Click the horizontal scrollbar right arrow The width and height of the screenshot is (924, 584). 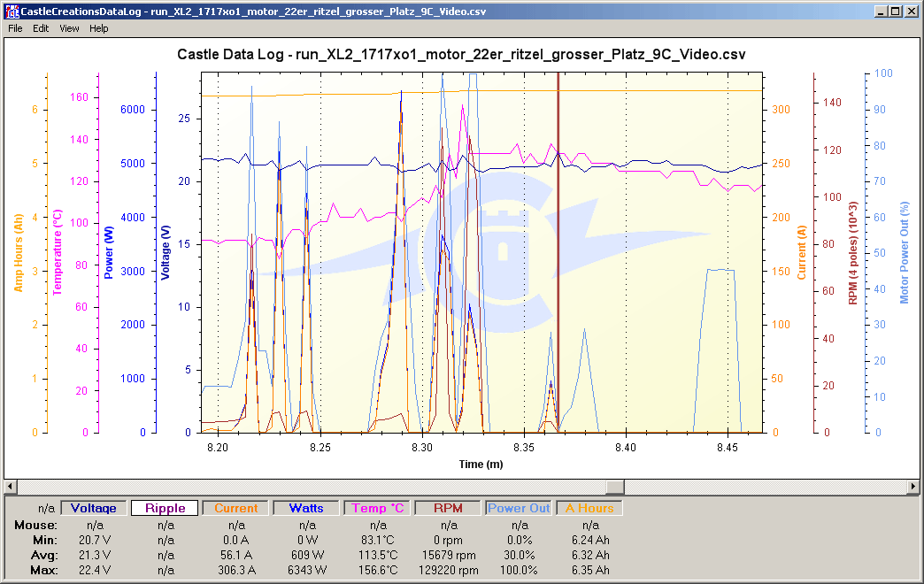(913, 487)
